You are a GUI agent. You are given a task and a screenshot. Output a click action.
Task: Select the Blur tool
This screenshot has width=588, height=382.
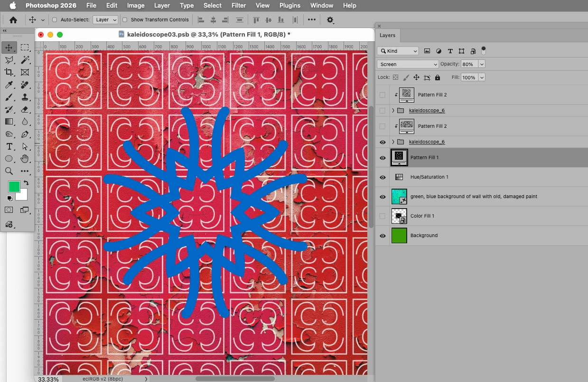[x=25, y=122]
